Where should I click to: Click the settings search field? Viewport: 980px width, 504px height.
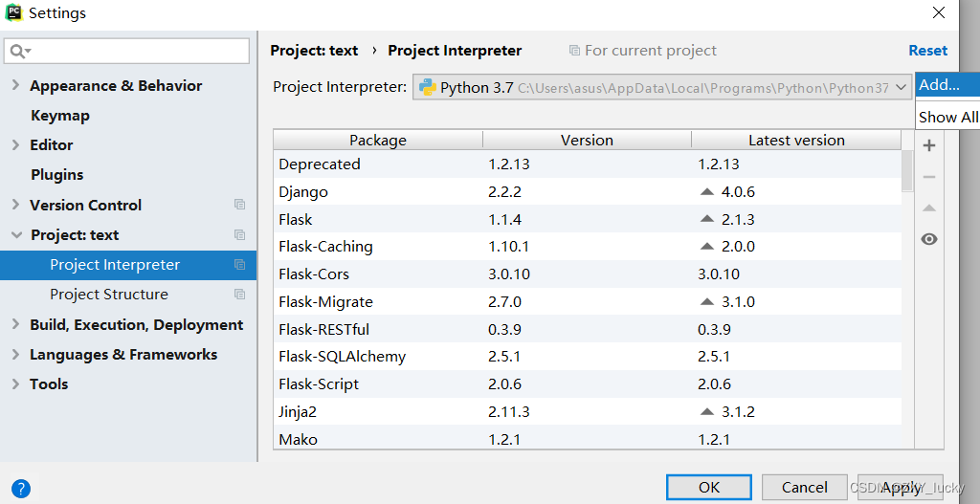click(127, 52)
